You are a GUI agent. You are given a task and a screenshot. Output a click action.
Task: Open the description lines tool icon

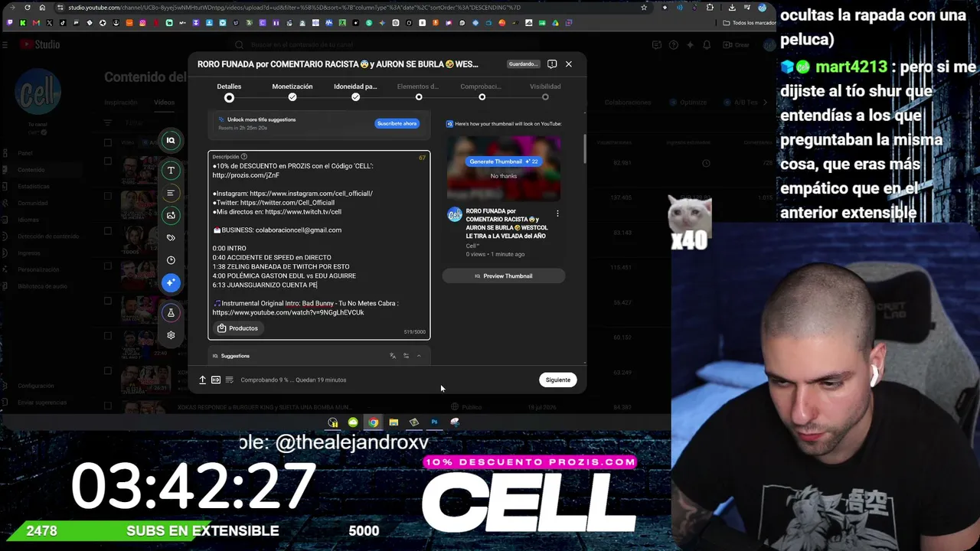(x=171, y=193)
